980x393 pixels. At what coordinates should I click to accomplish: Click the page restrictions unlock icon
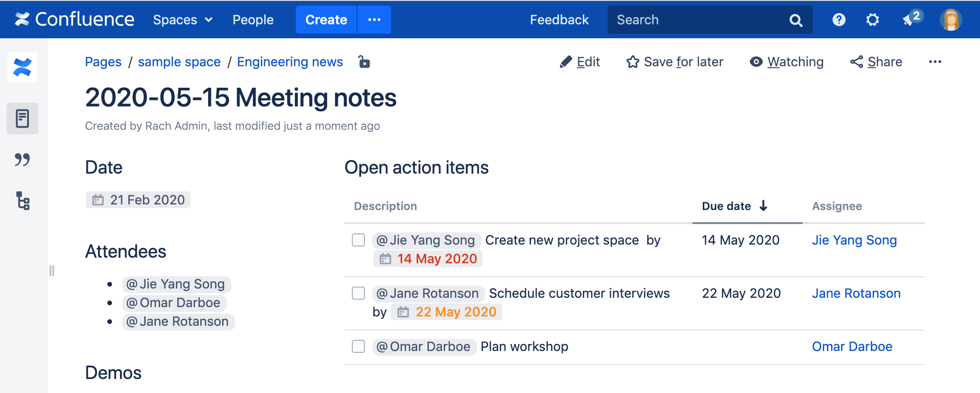[x=364, y=62]
